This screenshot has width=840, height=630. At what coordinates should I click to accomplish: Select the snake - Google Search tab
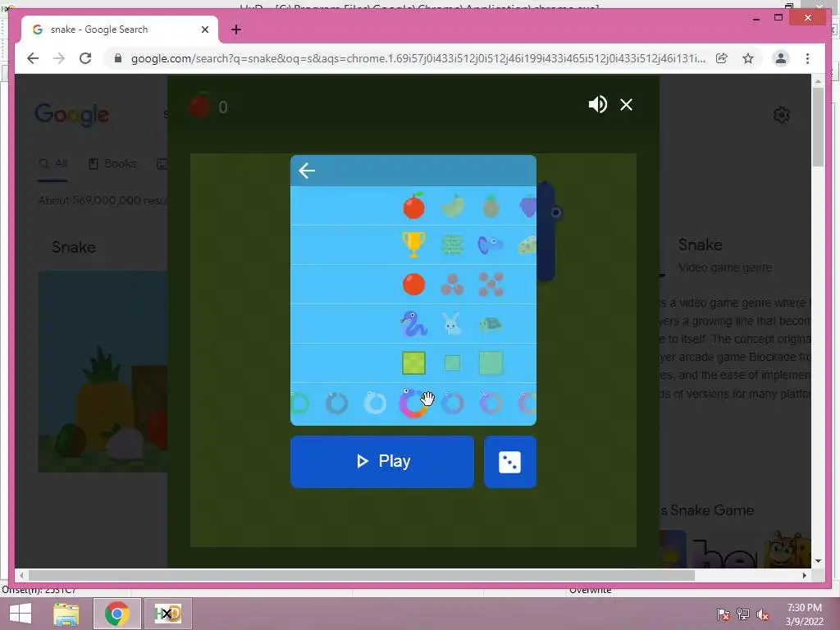(119, 30)
